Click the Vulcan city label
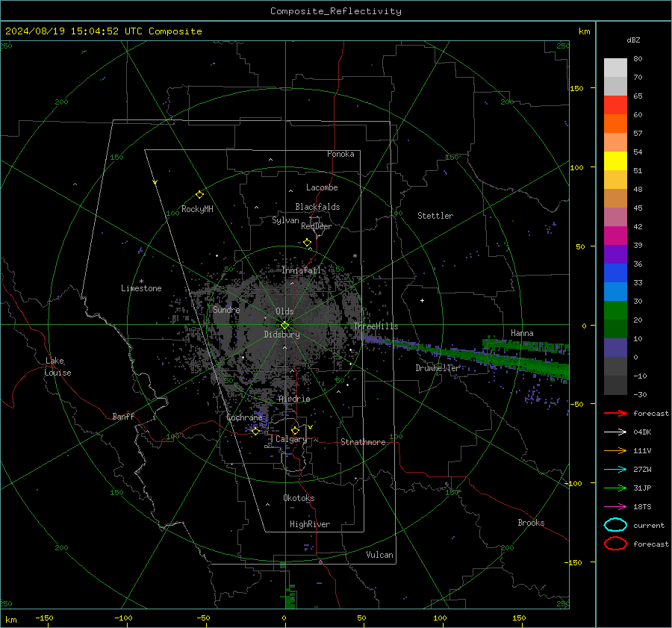Image resolution: width=672 pixels, height=628 pixels. pyautogui.click(x=379, y=555)
